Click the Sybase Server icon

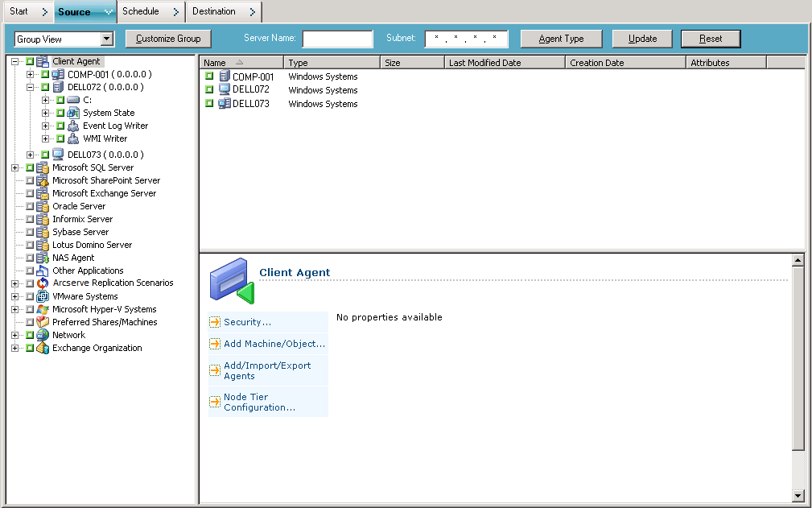pos(43,232)
